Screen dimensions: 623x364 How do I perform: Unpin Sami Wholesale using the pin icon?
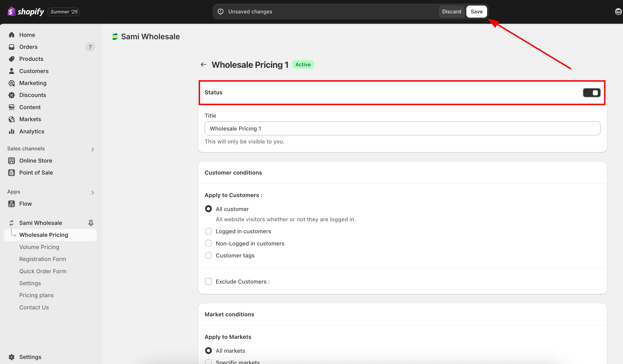[91, 223]
